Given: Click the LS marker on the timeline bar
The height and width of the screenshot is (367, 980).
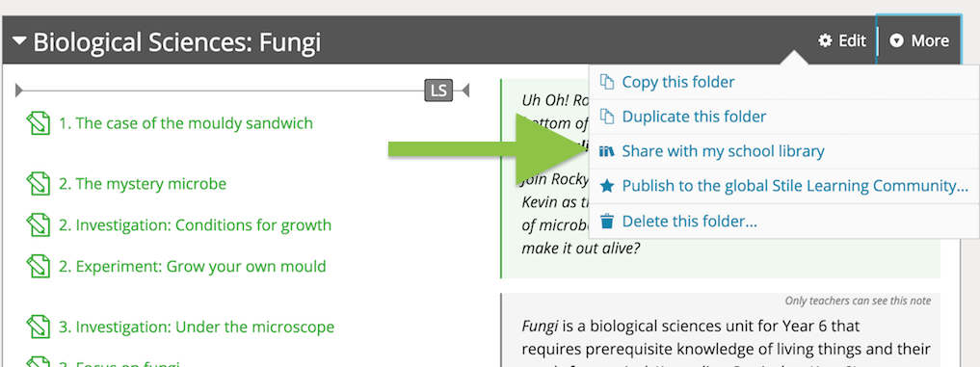Looking at the screenshot, I should (x=438, y=91).
